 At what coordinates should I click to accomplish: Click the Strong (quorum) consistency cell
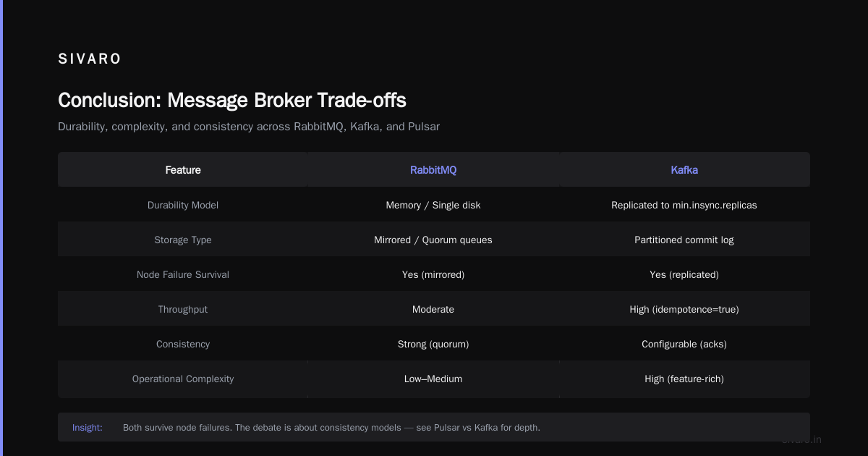pos(433,344)
